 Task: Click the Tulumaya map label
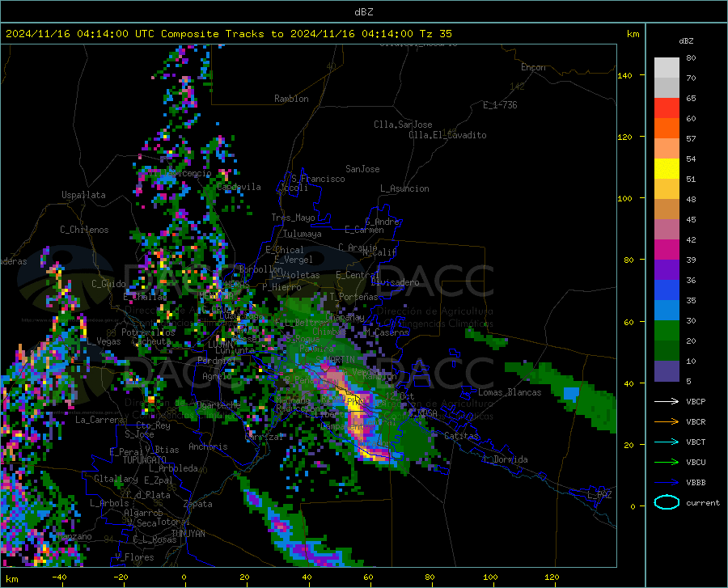[x=303, y=234]
